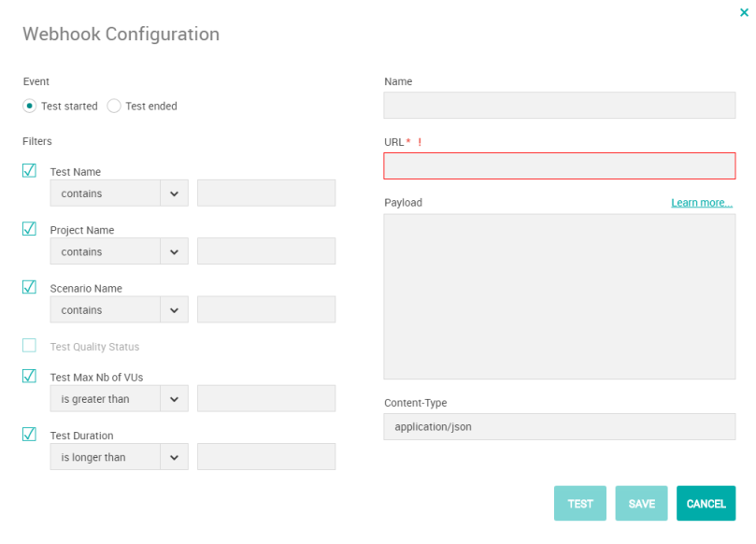This screenshot has height=544, width=756.
Task: Cancel the webhook configuration
Action: tap(706, 503)
